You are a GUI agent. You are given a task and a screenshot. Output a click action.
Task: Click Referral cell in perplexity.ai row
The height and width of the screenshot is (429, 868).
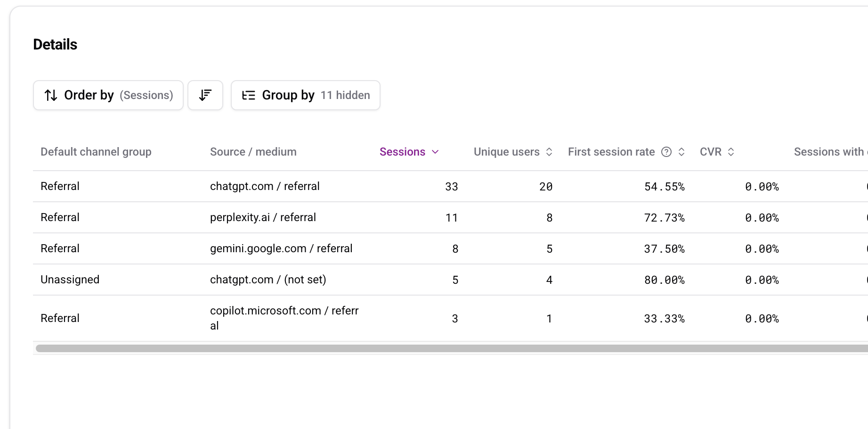60,217
